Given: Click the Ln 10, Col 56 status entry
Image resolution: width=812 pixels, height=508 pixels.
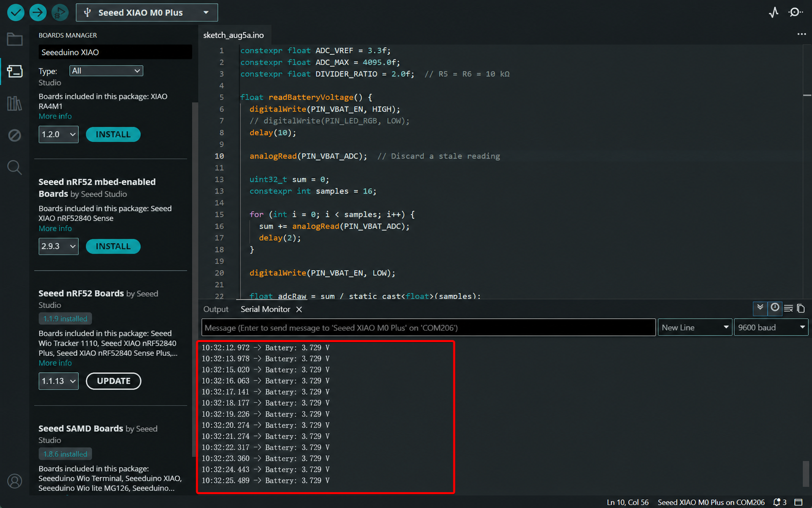Looking at the screenshot, I should (628, 502).
